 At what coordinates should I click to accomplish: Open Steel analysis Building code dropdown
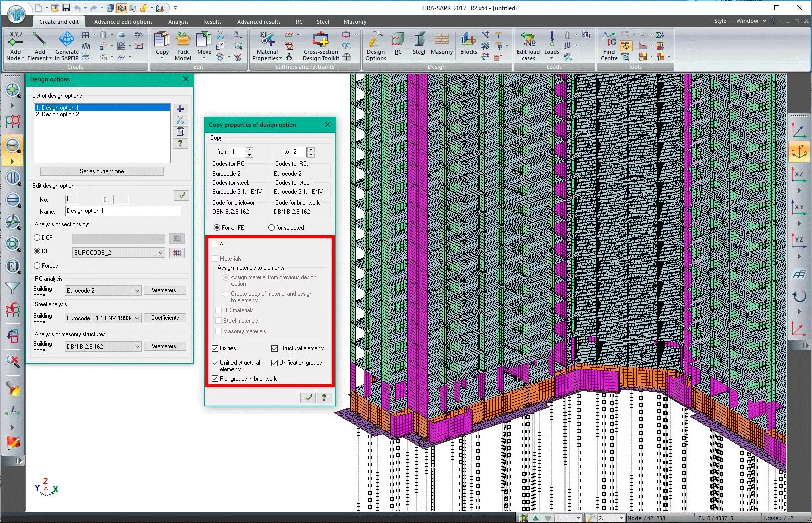(x=103, y=318)
